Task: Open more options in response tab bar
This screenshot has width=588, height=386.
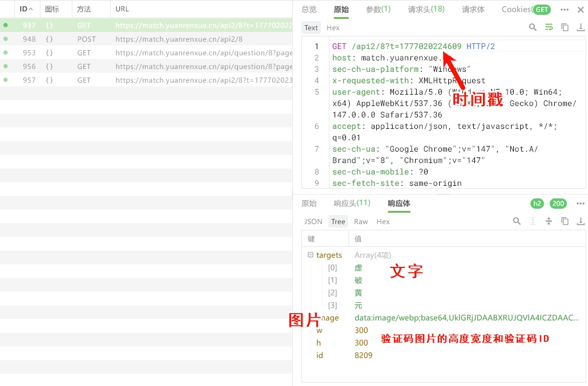Action: click(581, 204)
